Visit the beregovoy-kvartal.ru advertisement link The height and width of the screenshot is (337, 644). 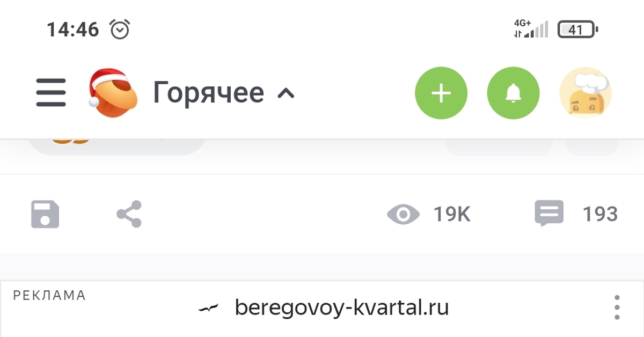click(341, 307)
